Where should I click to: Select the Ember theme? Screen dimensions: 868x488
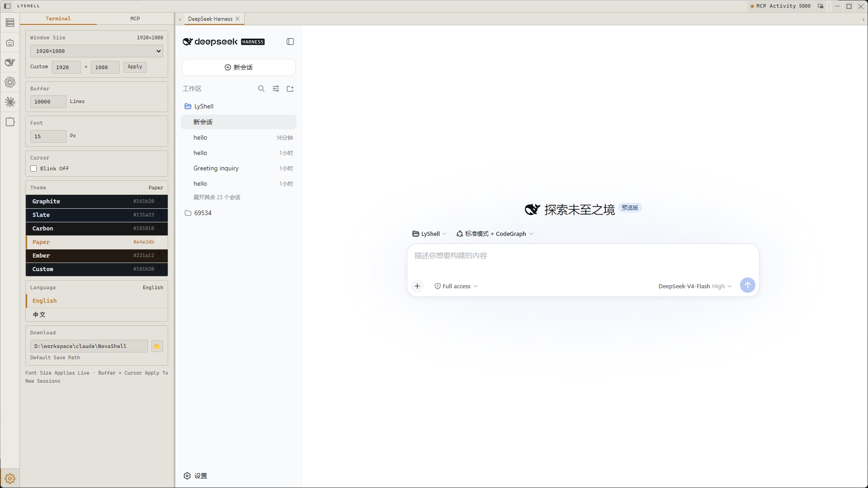96,256
